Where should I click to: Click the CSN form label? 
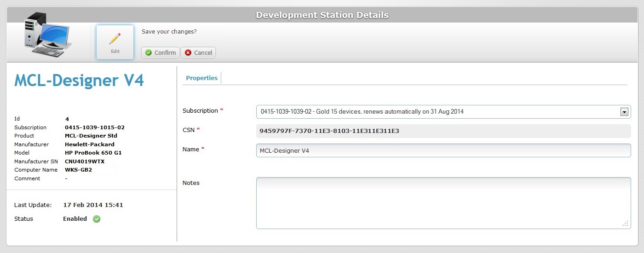189,130
